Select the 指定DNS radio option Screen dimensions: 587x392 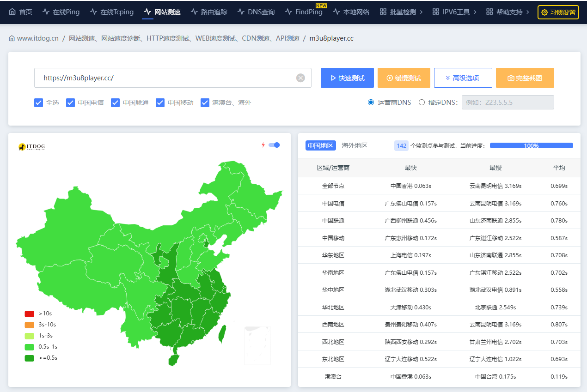pyautogui.click(x=422, y=103)
